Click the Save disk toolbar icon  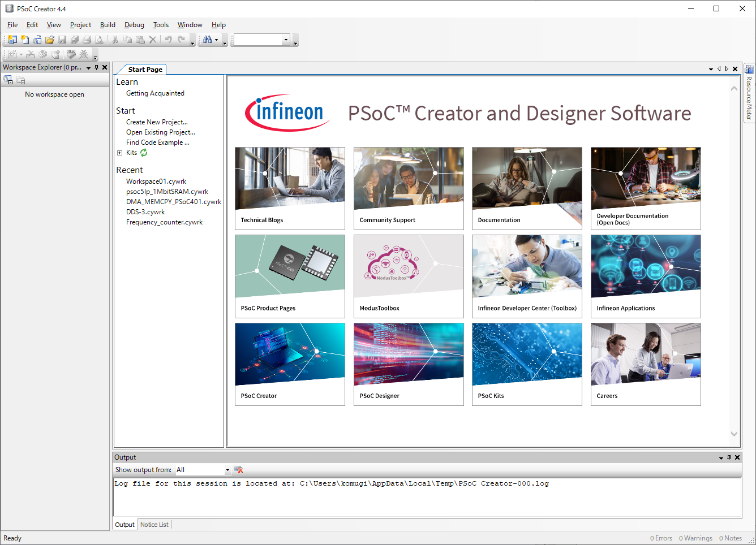[62, 40]
